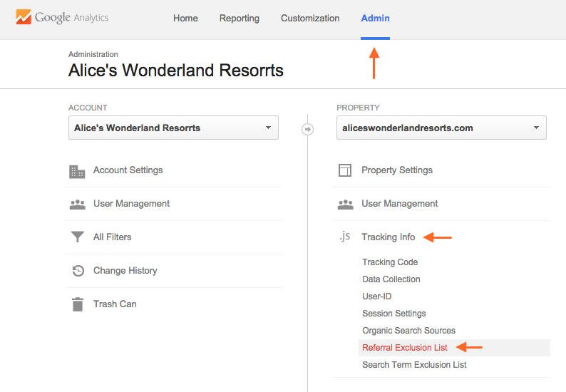
Task: Open the Home tab
Action: 185,18
